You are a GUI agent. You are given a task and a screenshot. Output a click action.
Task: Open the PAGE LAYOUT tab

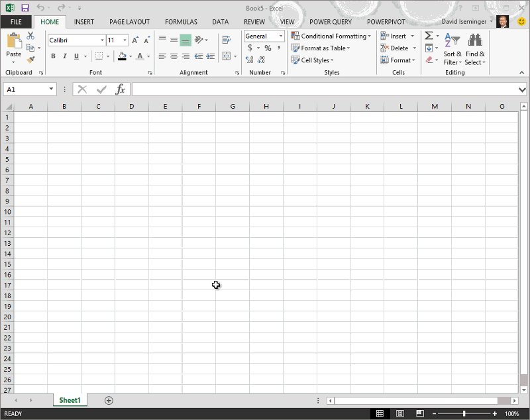tap(129, 22)
